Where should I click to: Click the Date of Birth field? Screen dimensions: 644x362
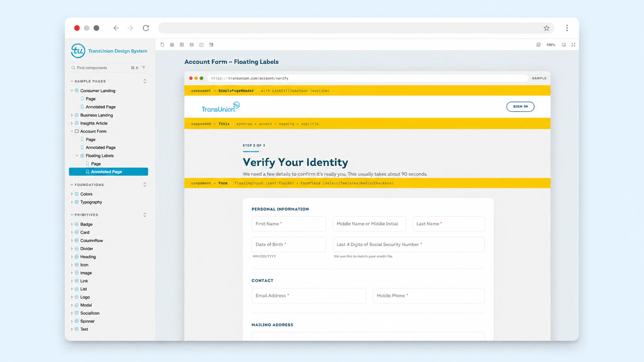click(x=289, y=245)
